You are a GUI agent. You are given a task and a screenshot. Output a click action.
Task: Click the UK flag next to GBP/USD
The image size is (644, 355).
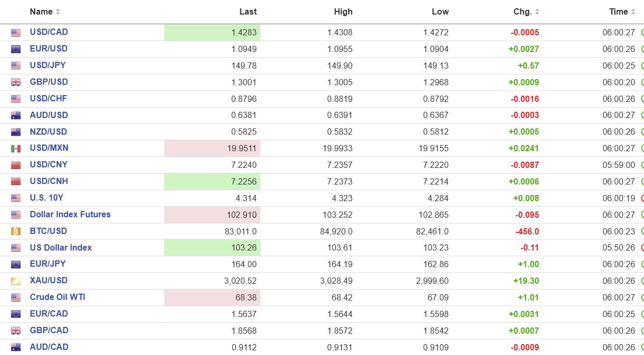[16, 82]
